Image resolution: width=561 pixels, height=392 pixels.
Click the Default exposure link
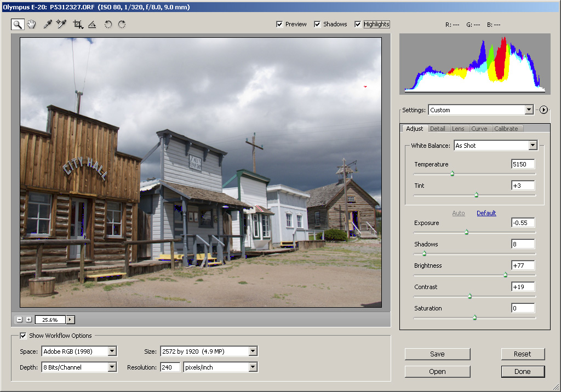point(486,213)
